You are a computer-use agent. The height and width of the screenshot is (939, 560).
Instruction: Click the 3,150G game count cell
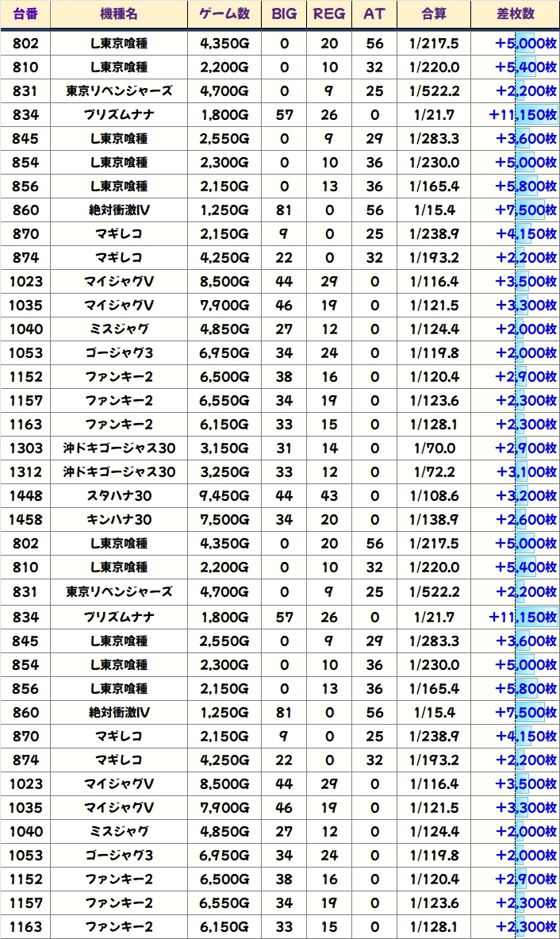pyautogui.click(x=224, y=448)
